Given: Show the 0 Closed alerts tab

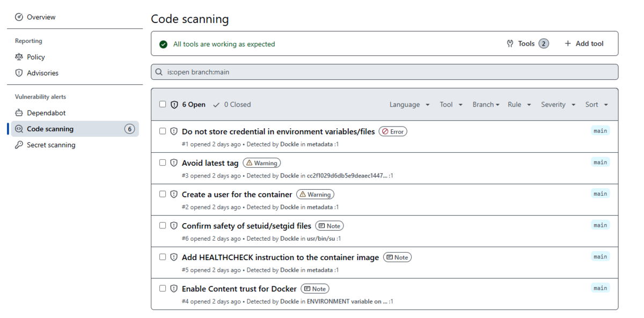Looking at the screenshot, I should click(232, 105).
